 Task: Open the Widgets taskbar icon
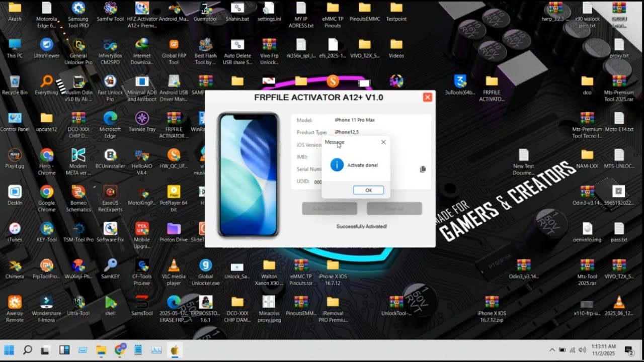pos(64,350)
